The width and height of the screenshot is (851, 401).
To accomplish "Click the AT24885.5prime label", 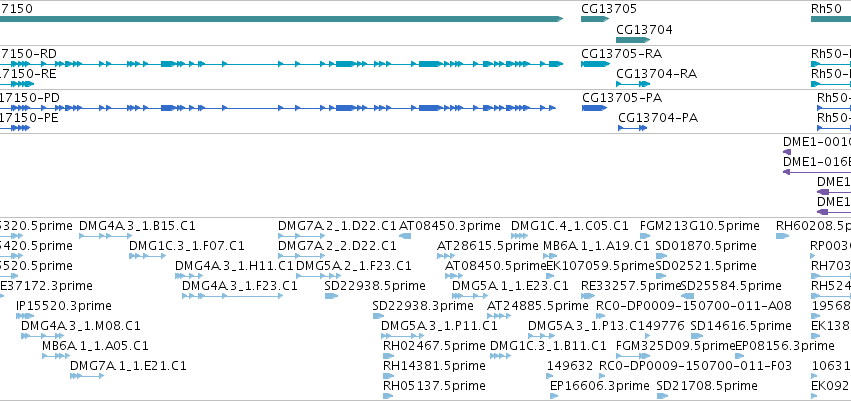I will coord(538,306).
